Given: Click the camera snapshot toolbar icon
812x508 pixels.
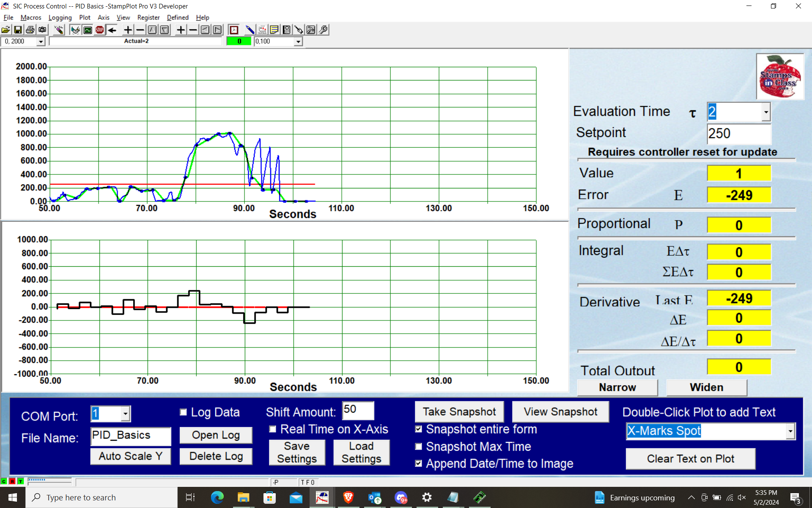Looking at the screenshot, I should click(x=42, y=30).
